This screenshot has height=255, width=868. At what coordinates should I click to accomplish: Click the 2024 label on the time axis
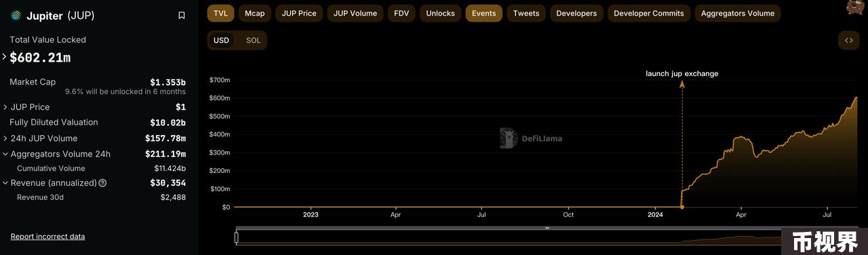(655, 214)
